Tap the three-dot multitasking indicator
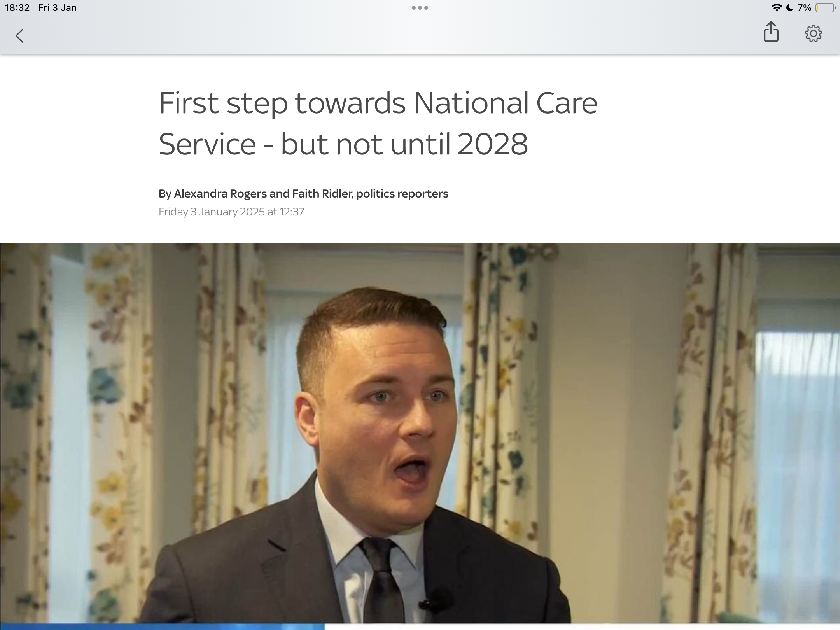Image resolution: width=840 pixels, height=630 pixels. click(x=420, y=8)
